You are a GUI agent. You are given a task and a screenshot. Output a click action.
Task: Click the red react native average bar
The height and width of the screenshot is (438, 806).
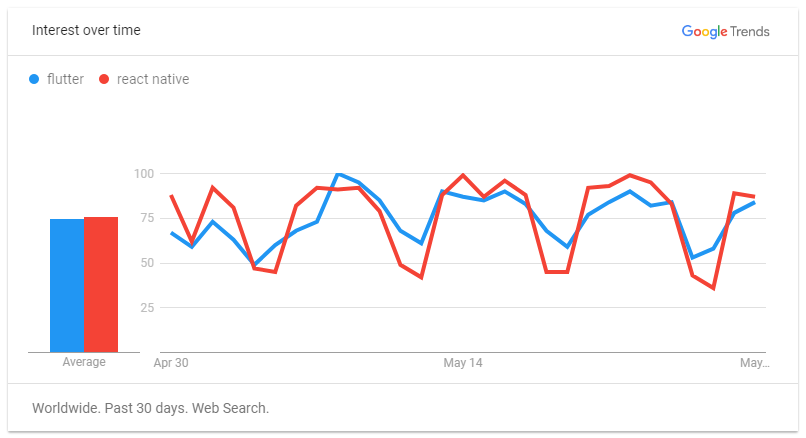(x=101, y=284)
